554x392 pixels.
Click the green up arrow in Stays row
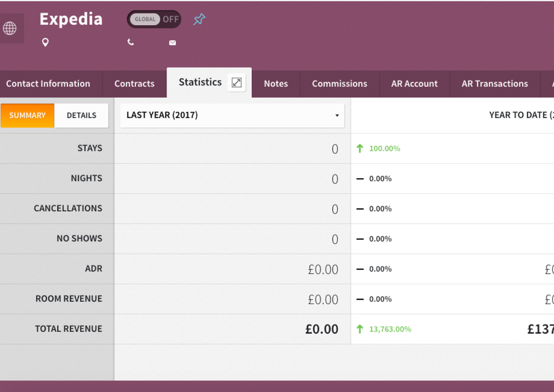click(x=359, y=148)
